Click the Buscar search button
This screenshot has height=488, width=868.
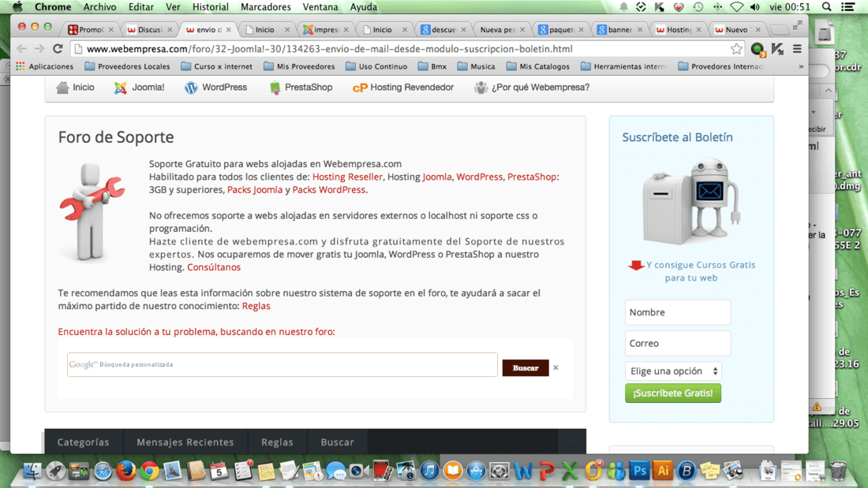[526, 368]
